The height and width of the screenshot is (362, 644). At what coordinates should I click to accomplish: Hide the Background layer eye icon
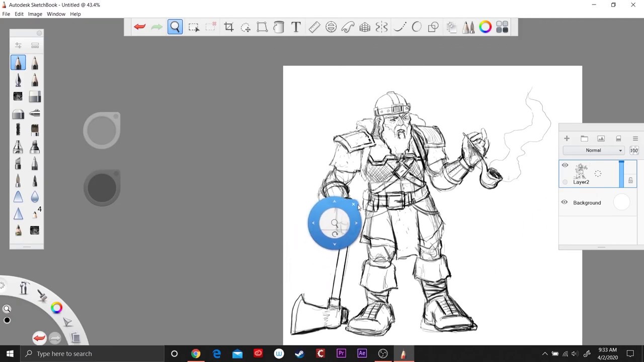[x=565, y=203]
